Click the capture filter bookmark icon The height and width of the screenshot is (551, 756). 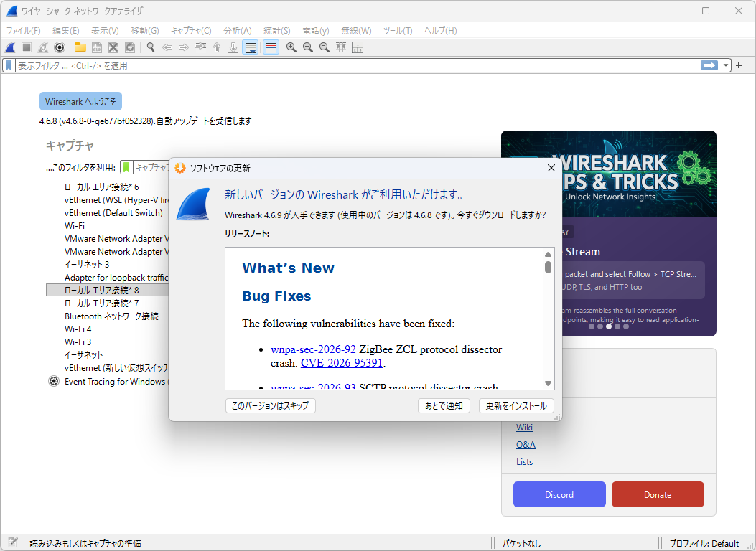[126, 167]
